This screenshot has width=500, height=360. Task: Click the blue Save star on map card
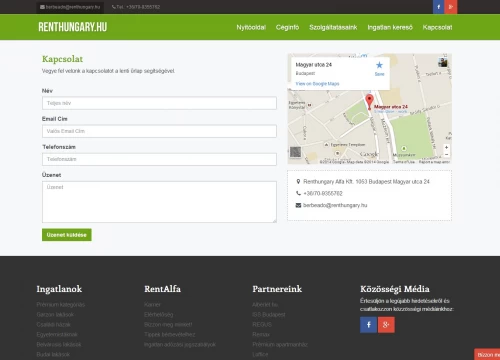click(x=379, y=65)
